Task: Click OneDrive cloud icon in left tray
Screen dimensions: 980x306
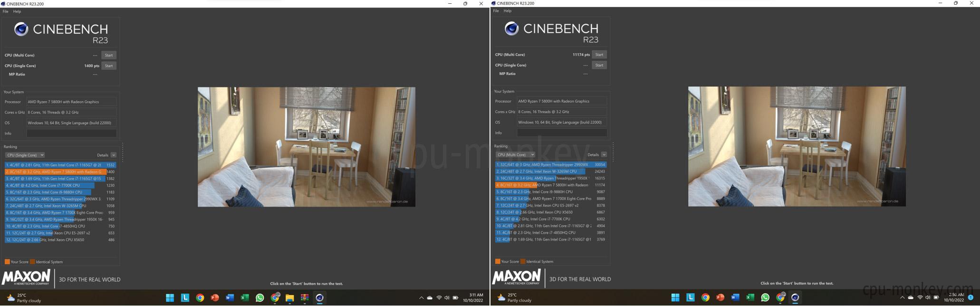Action: 430,298
